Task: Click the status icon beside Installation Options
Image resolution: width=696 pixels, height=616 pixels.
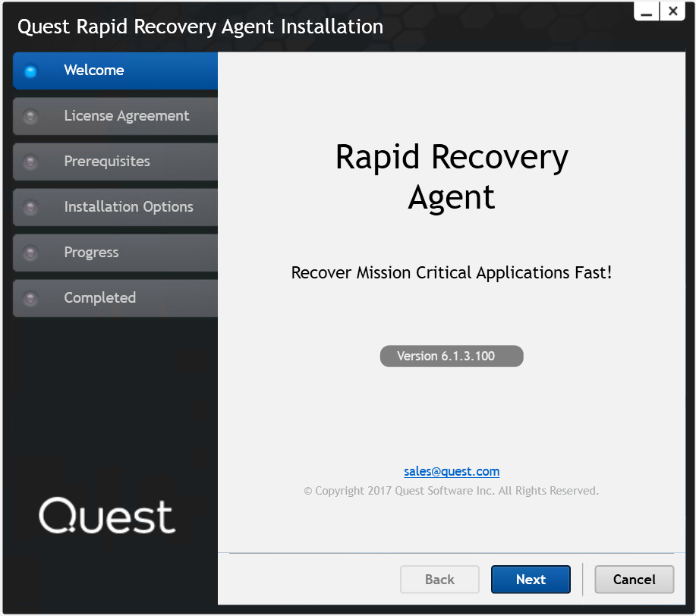Action: tap(30, 207)
